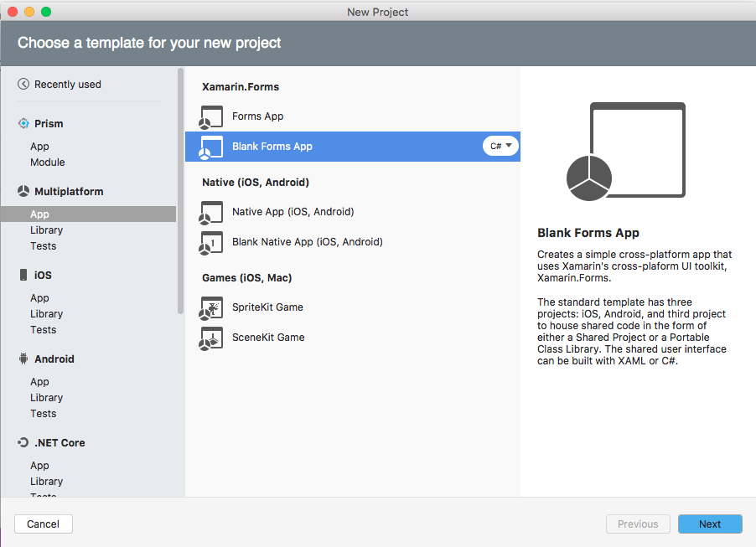Viewport: 756px width, 547px height.
Task: Click the .NET Core category icon
Action: (23, 442)
